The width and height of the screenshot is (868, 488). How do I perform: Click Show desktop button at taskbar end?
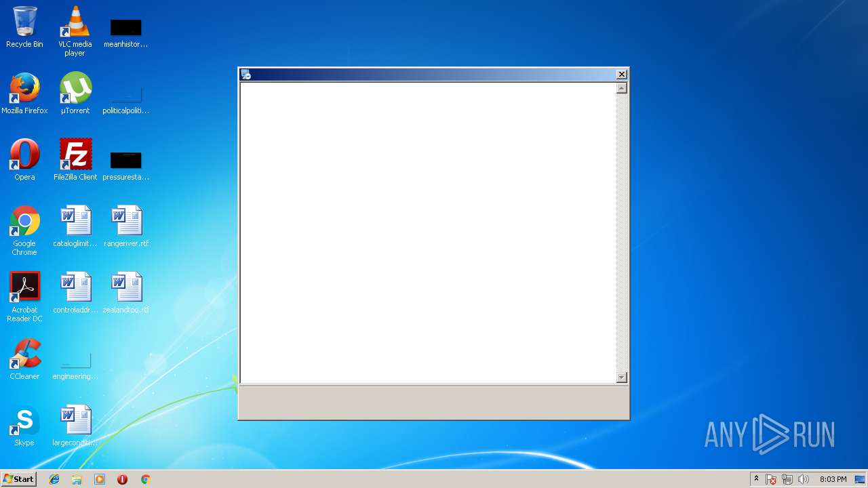(860, 479)
